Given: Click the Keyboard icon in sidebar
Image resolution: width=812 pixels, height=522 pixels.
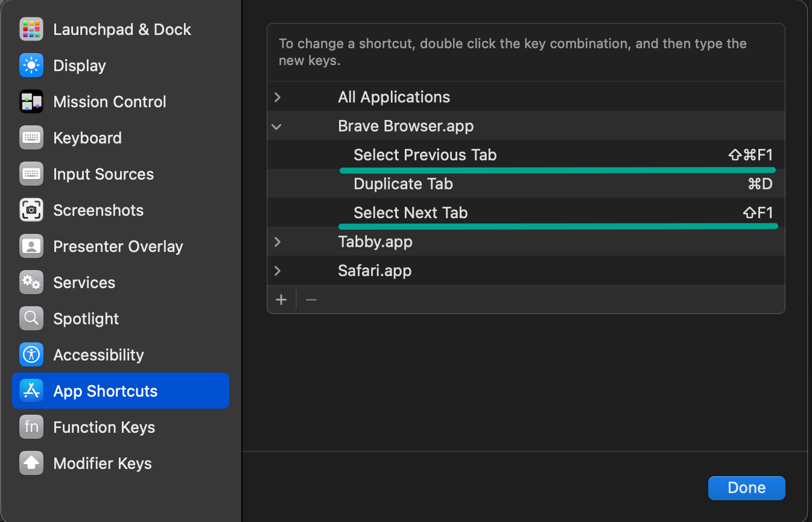Looking at the screenshot, I should [31, 137].
